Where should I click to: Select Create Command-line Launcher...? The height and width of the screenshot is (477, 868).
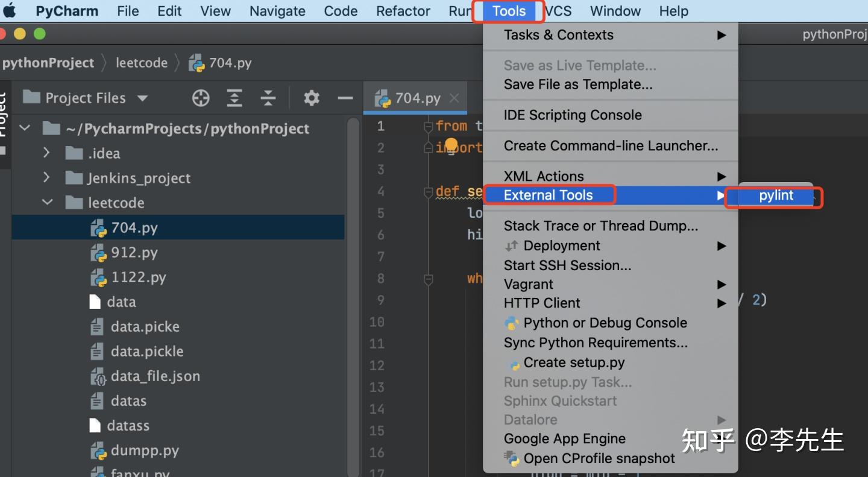611,146
